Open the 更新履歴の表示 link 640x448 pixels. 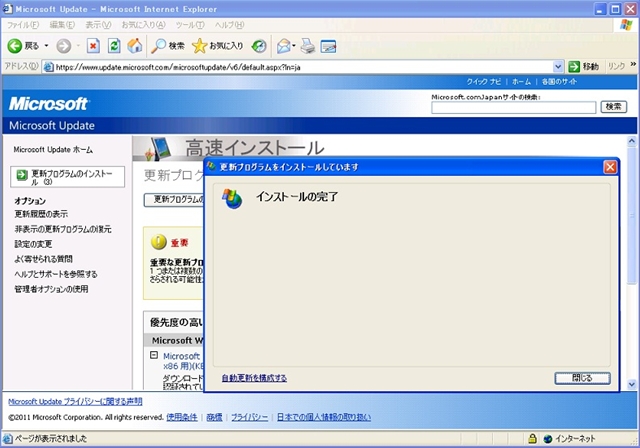point(41,214)
